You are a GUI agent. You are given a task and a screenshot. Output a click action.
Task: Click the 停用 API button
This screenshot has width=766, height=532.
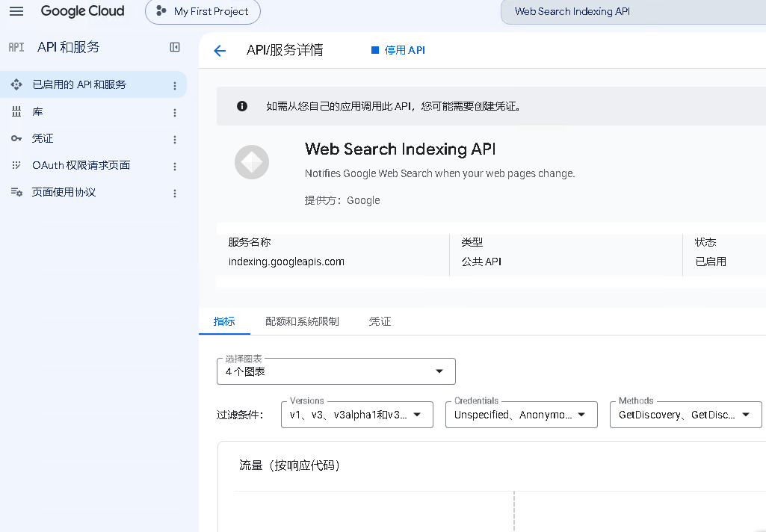[398, 50]
